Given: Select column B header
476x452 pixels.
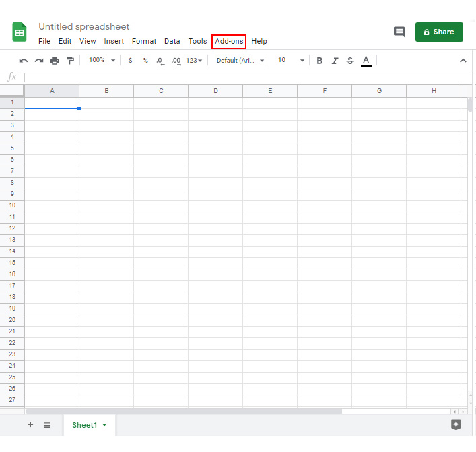Looking at the screenshot, I should [x=106, y=91].
